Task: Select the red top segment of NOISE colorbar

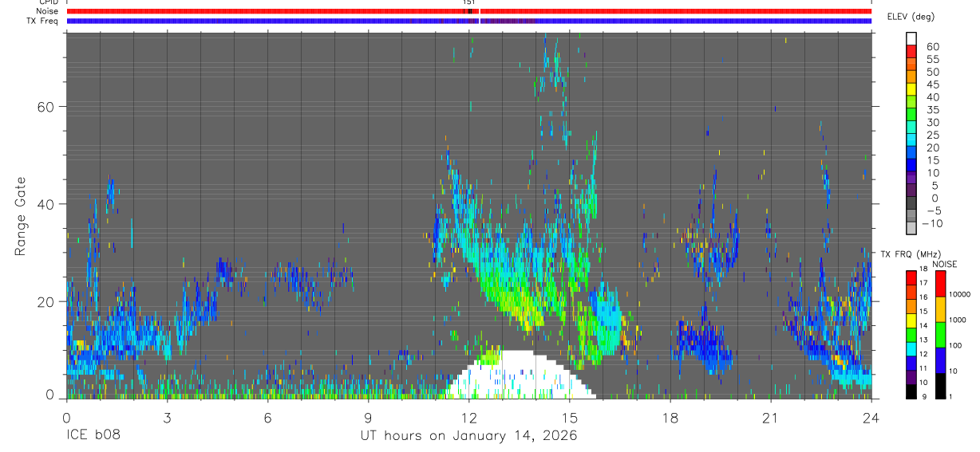Action: pos(941,283)
